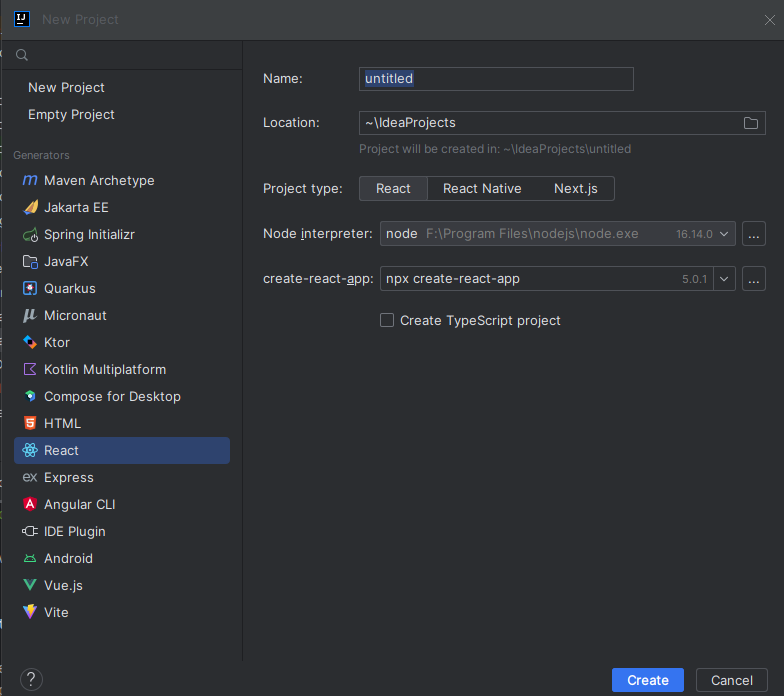Select Next.js project type
The height and width of the screenshot is (696, 784).
point(576,188)
